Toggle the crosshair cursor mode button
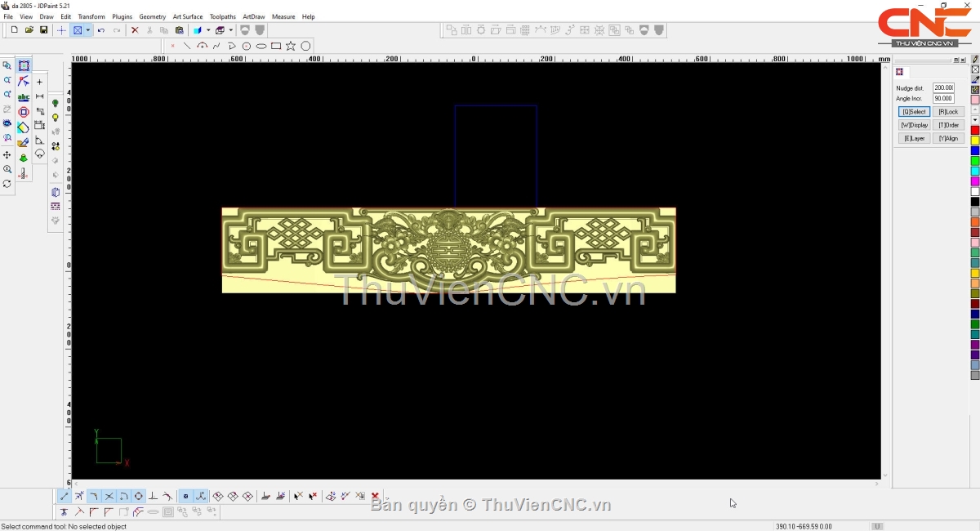Screen dimensions: 980x531 pyautogui.click(x=61, y=30)
